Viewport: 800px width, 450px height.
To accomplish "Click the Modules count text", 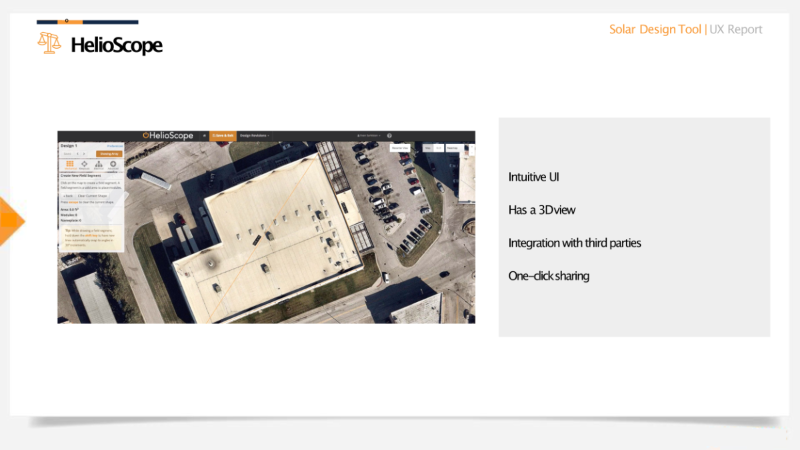I will pos(69,215).
